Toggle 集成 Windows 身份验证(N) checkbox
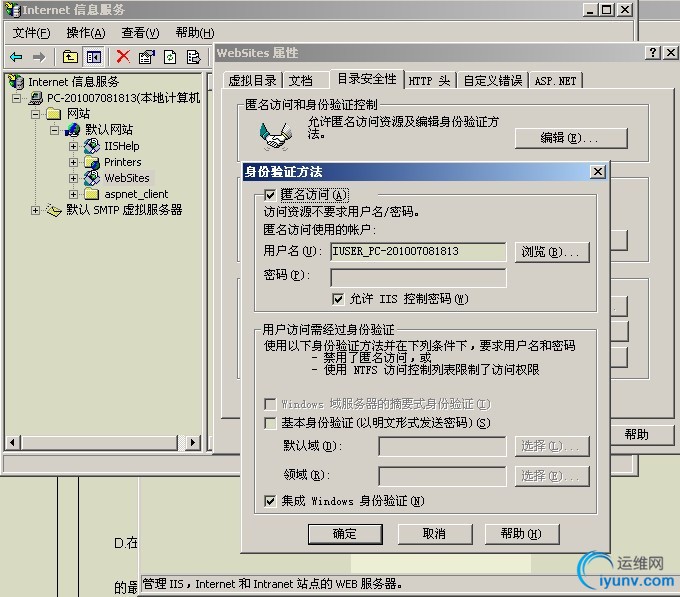The image size is (680, 597). click(x=270, y=501)
